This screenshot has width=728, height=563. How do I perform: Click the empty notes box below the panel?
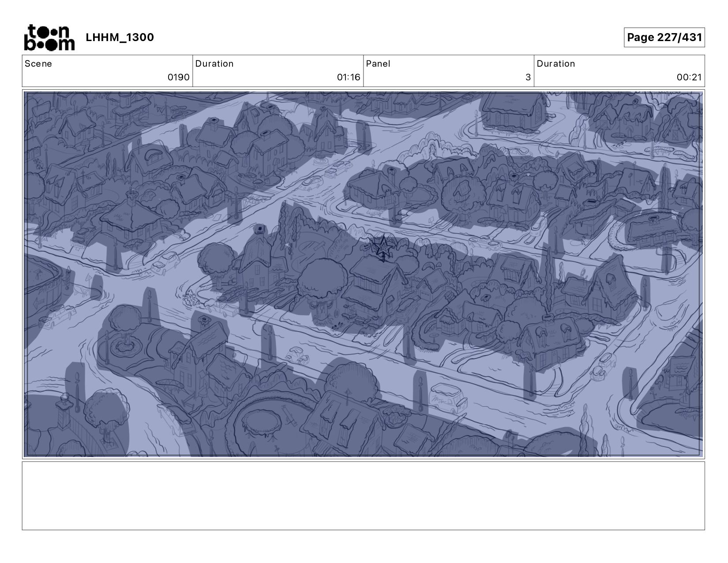click(x=364, y=495)
